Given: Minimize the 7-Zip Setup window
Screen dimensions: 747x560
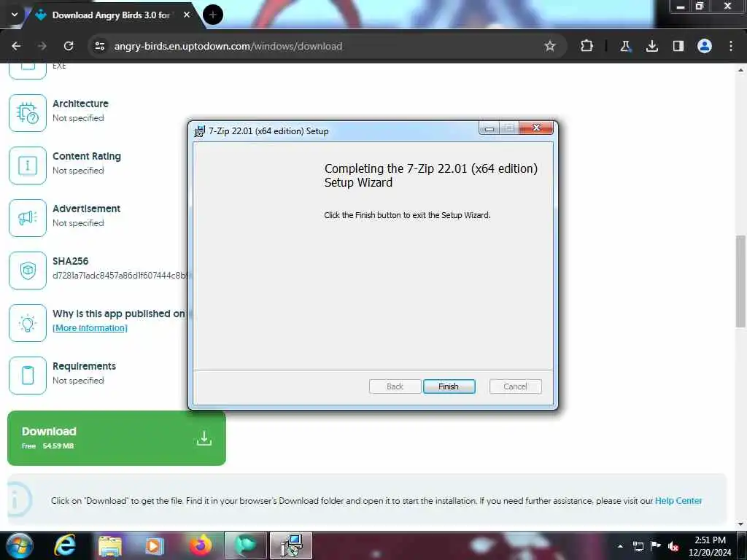Looking at the screenshot, I should coord(489,128).
